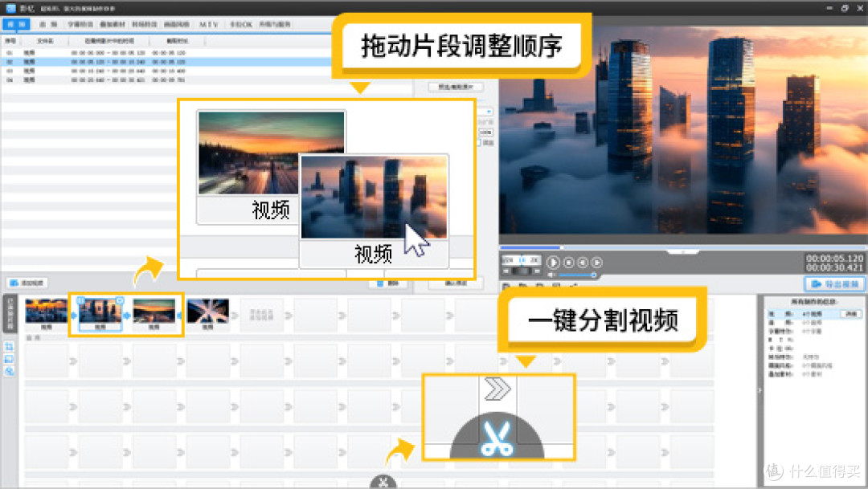The width and height of the screenshot is (868, 489).
Task: Click the 确认修改 button
Action: pos(456,283)
